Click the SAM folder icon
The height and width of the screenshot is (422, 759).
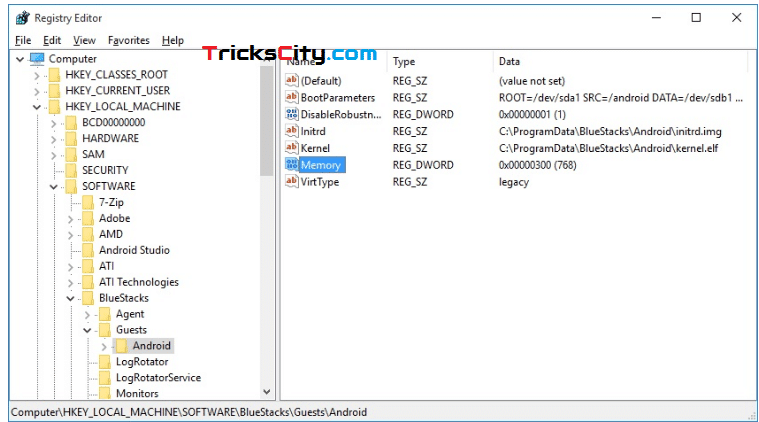pyautogui.click(x=72, y=154)
